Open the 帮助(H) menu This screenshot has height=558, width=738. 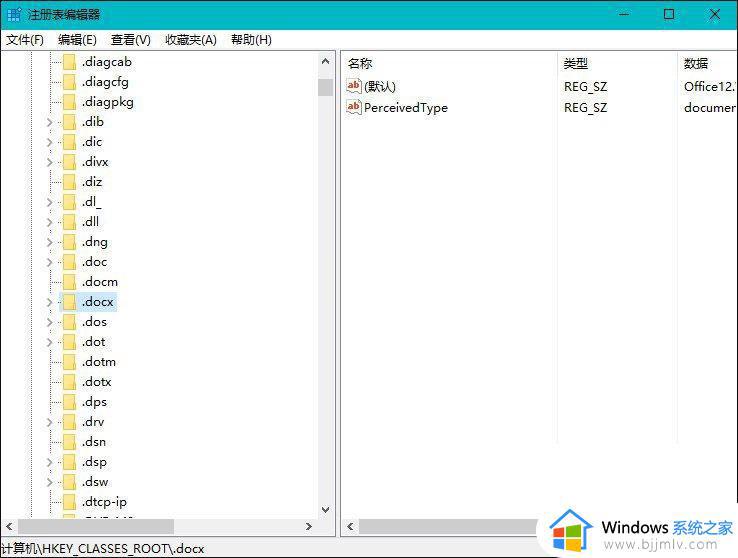pyautogui.click(x=251, y=40)
